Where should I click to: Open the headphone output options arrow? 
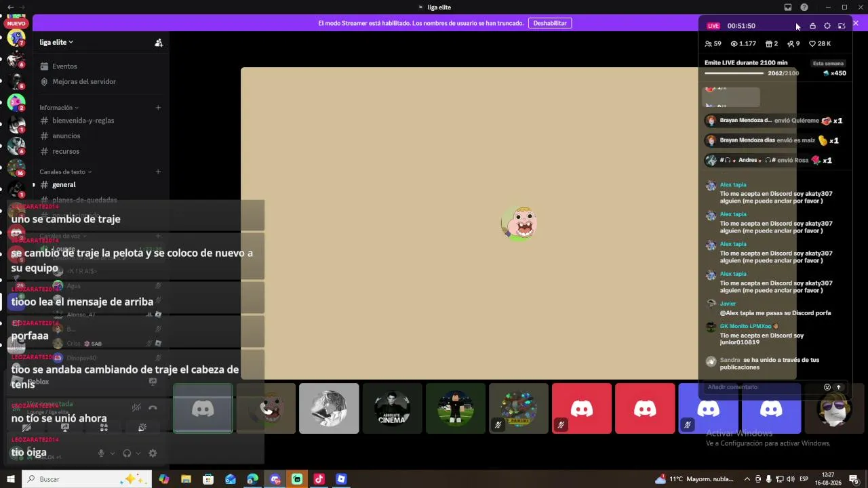pyautogui.click(x=138, y=453)
